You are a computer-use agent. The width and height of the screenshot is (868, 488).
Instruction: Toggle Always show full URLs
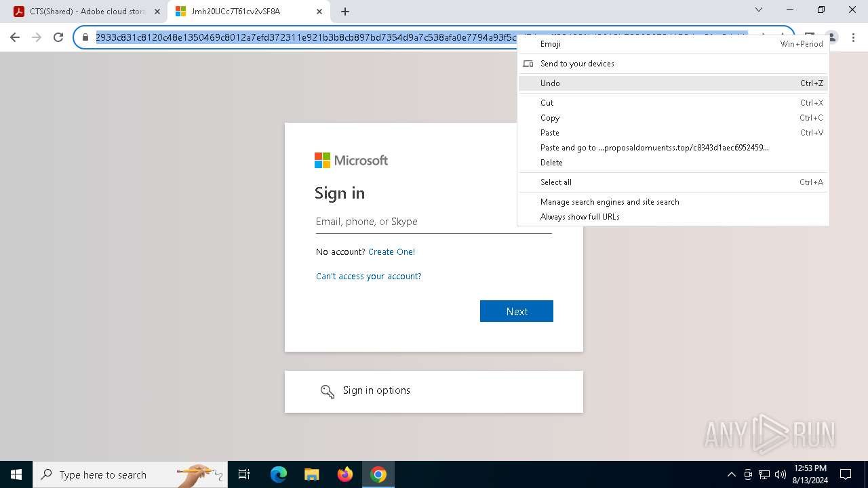click(x=673, y=217)
